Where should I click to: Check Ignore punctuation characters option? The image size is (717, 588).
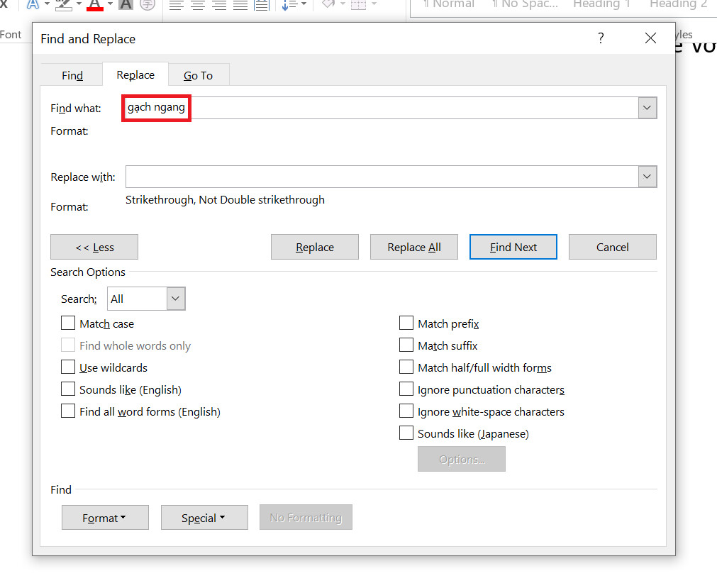pos(406,389)
